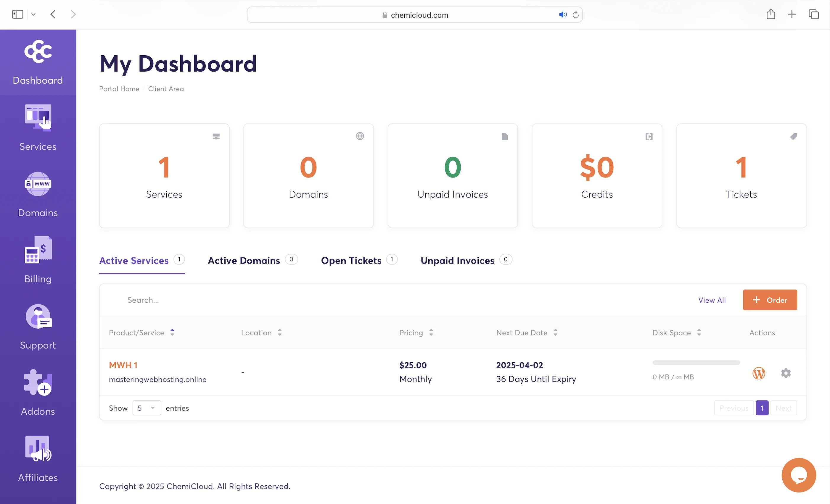Open the Domains sidebar icon

pos(38,184)
